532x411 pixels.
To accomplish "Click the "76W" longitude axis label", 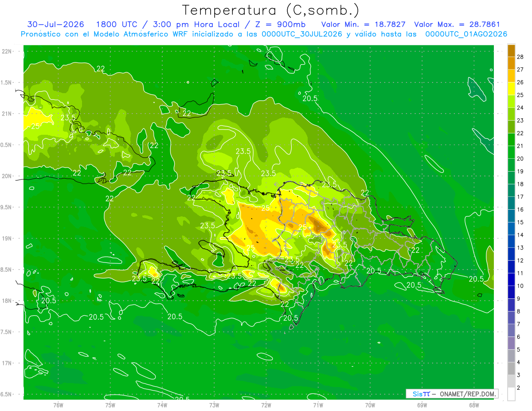I will tap(58, 405).
